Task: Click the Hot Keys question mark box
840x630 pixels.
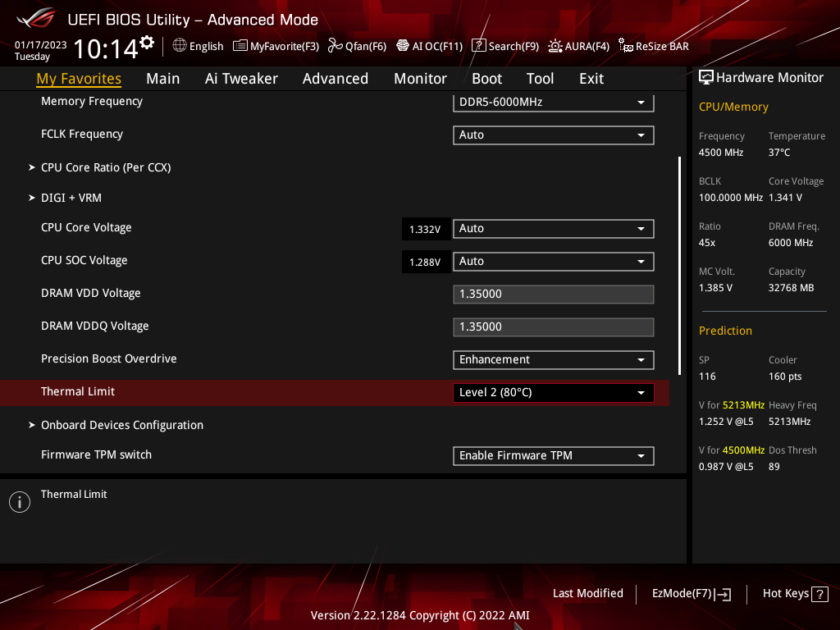Action: (819, 594)
